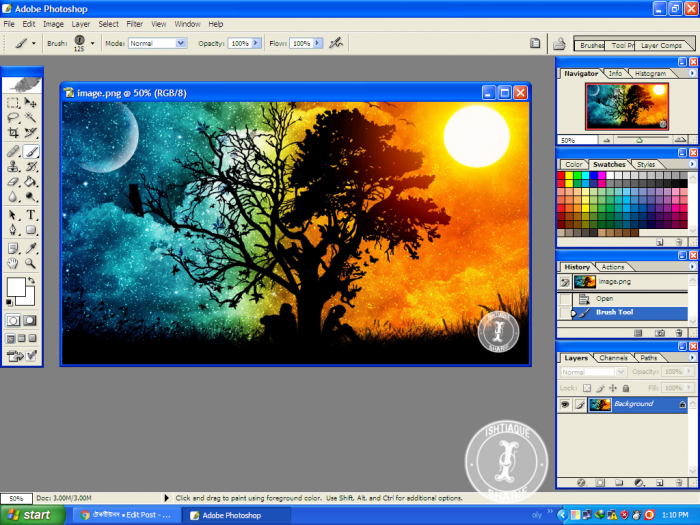Screen dimensions: 700x525
Task: Open the Layers panel menu arrow
Action: pos(692,358)
